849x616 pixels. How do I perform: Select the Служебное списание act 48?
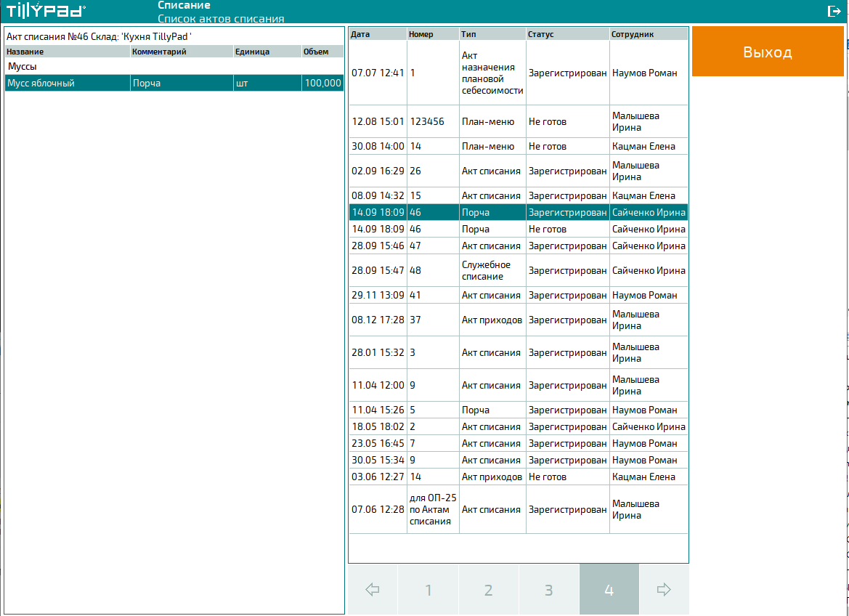click(x=518, y=270)
